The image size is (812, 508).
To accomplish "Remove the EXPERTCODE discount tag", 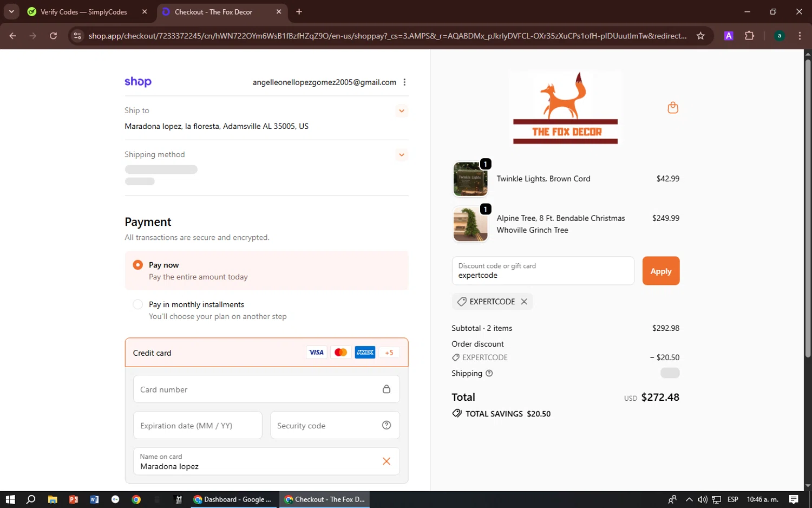I will pos(524,302).
